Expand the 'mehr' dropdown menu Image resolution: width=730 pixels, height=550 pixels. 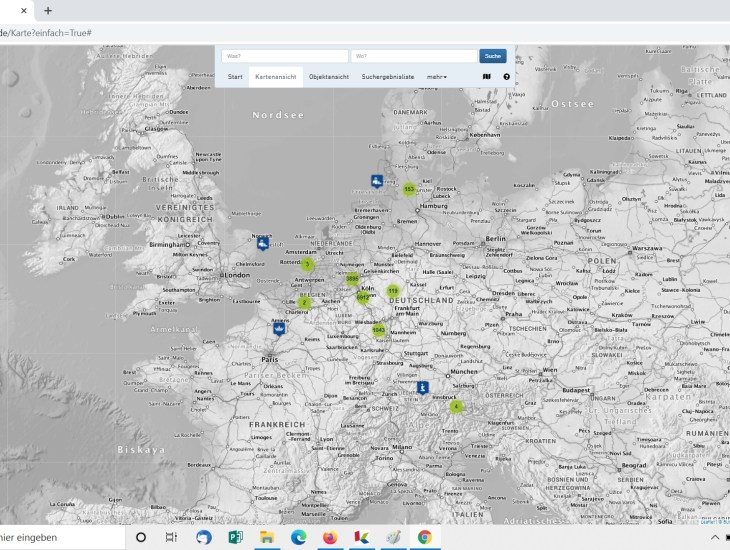(436, 77)
